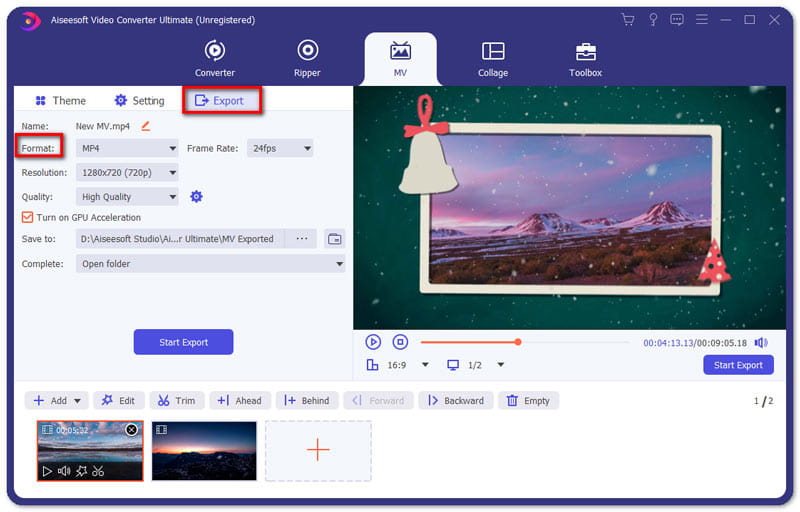Switch to the MV tab
Screen dimensions: 800x512
coord(401,59)
